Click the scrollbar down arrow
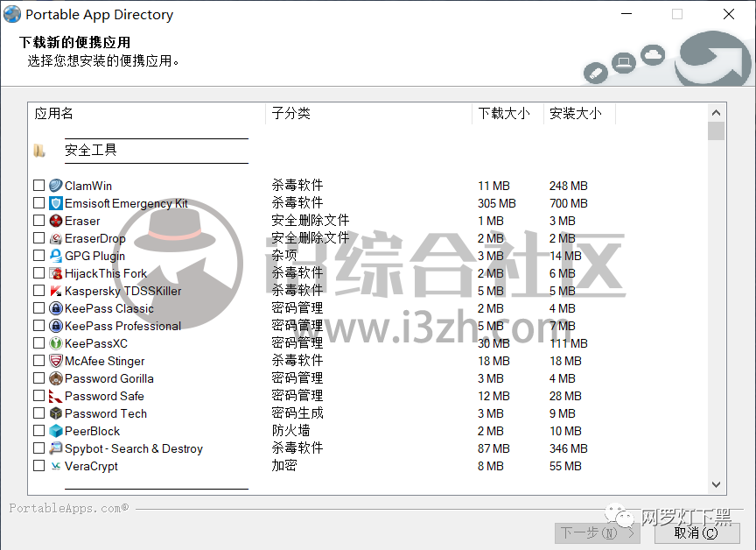 [x=716, y=484]
